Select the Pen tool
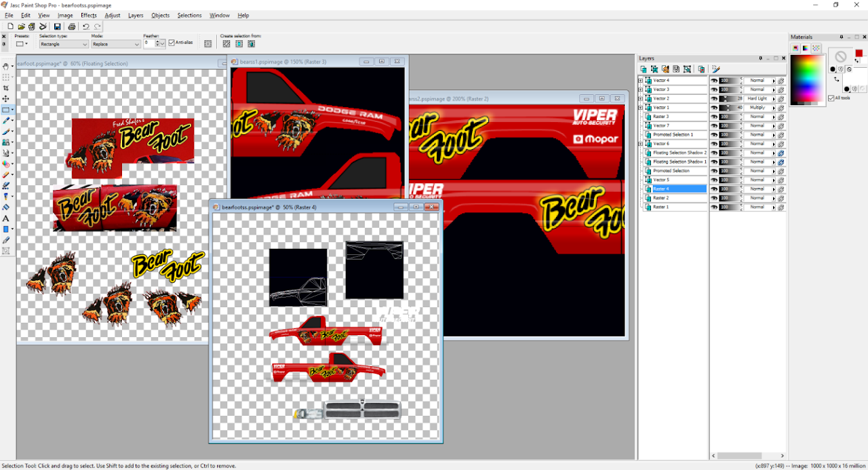This screenshot has height=470, width=868. point(6,240)
